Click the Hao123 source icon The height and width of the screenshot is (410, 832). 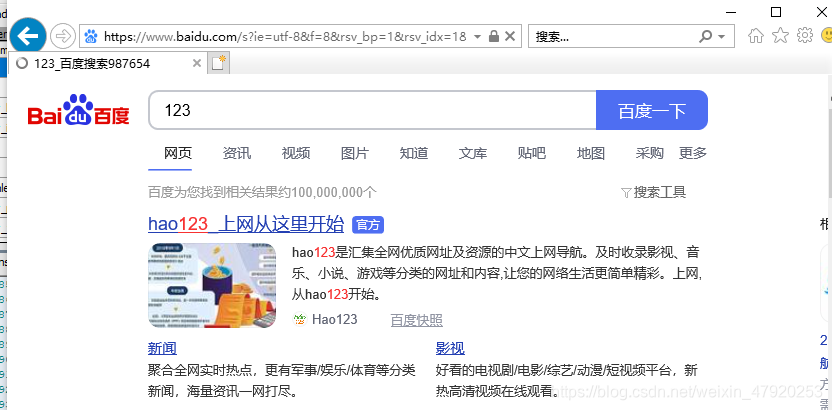point(300,319)
